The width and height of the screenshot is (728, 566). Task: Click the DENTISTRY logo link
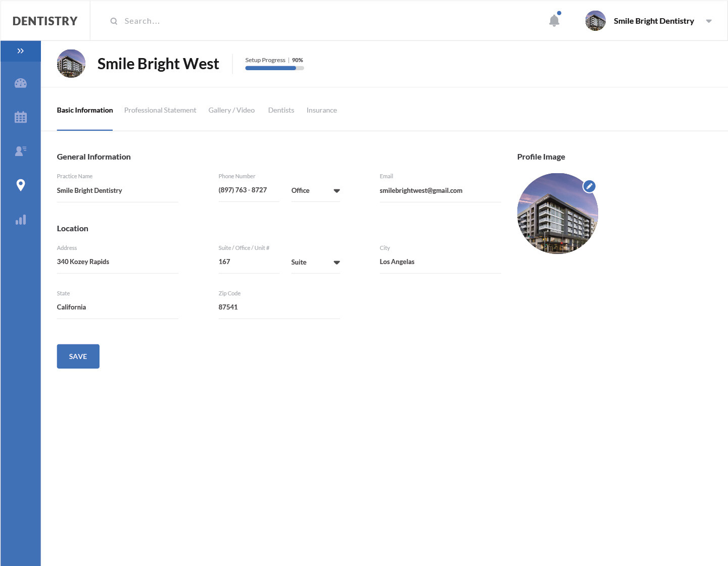45,21
